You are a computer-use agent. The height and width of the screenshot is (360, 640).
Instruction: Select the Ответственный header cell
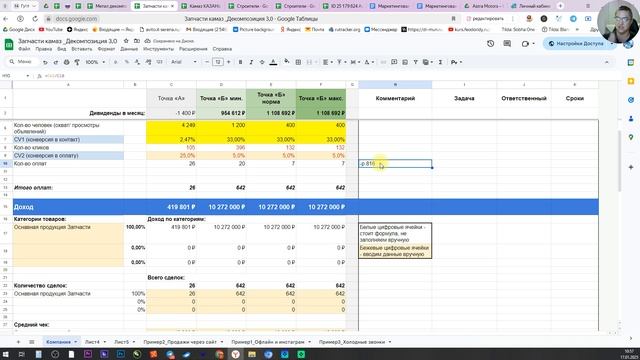pos(524,98)
